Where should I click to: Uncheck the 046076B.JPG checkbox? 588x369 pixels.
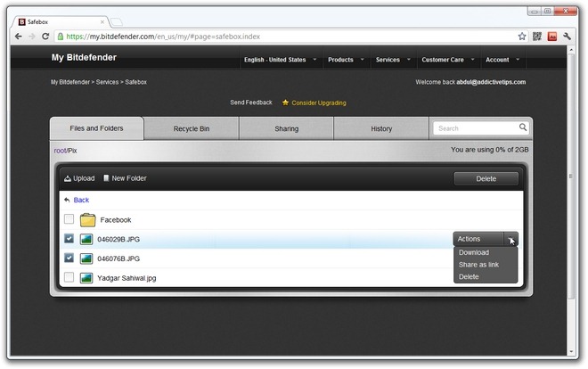[69, 258]
